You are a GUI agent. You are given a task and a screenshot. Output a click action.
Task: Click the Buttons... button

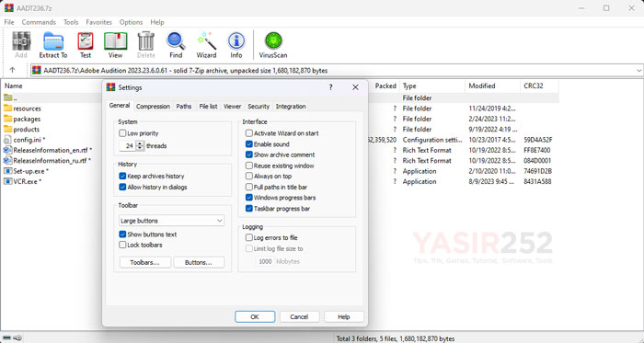pos(199,263)
